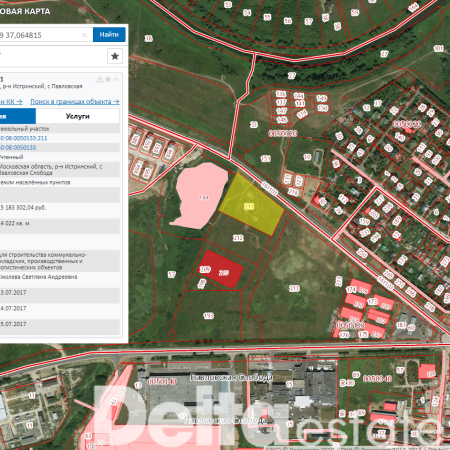Open cadastral quarter link 0:08:0050133
The width and height of the screenshot is (450, 450).
pyautogui.click(x=18, y=147)
